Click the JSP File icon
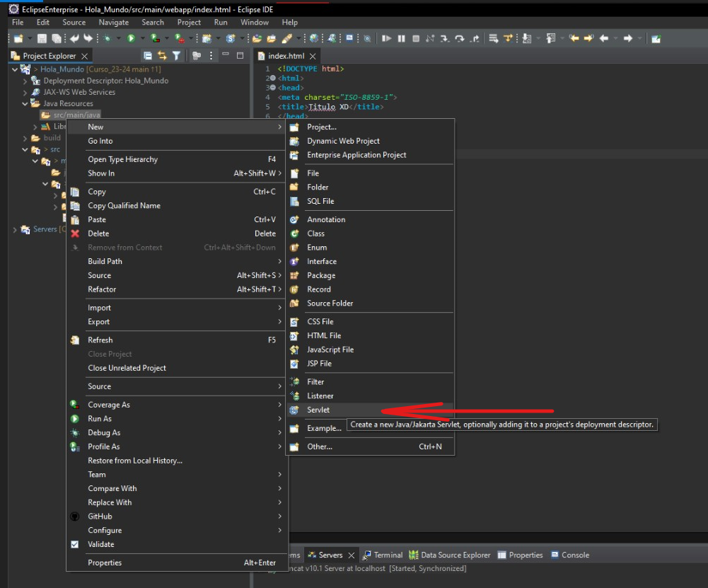Screen dimensions: 708x588 pos(294,364)
